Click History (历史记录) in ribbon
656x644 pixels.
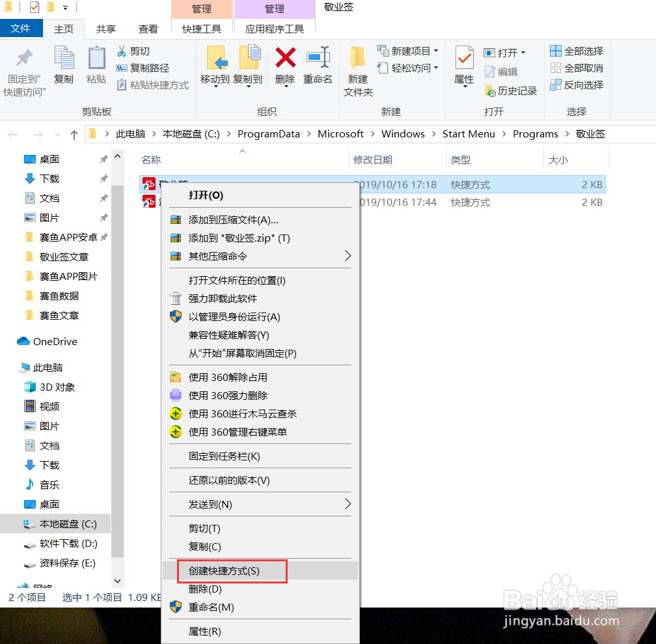[x=510, y=91]
